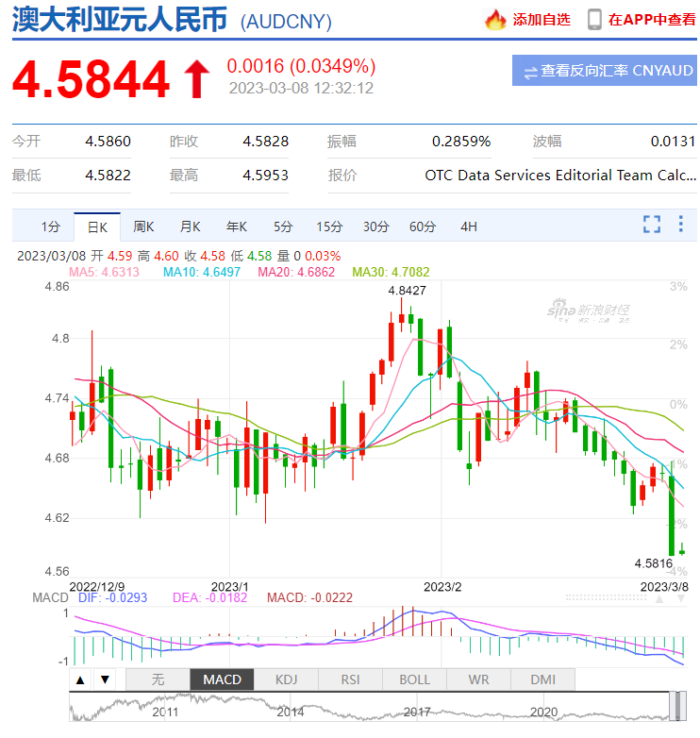Enable BOLL indicator
This screenshot has height=738, width=700.
[414, 679]
